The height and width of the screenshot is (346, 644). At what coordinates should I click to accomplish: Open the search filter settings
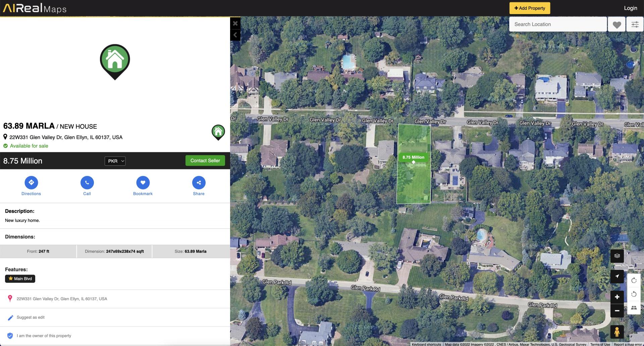click(635, 24)
